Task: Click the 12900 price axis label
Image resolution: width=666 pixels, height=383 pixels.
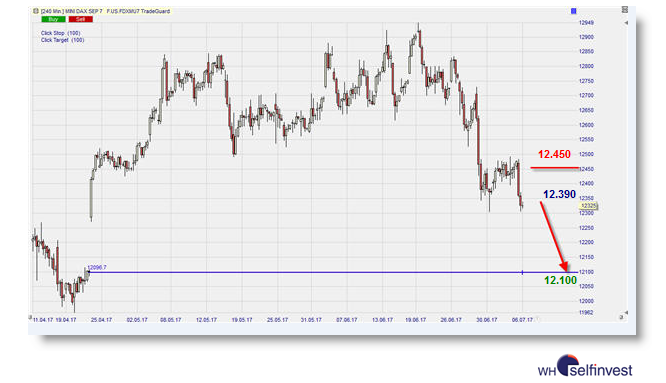Action: (586, 37)
